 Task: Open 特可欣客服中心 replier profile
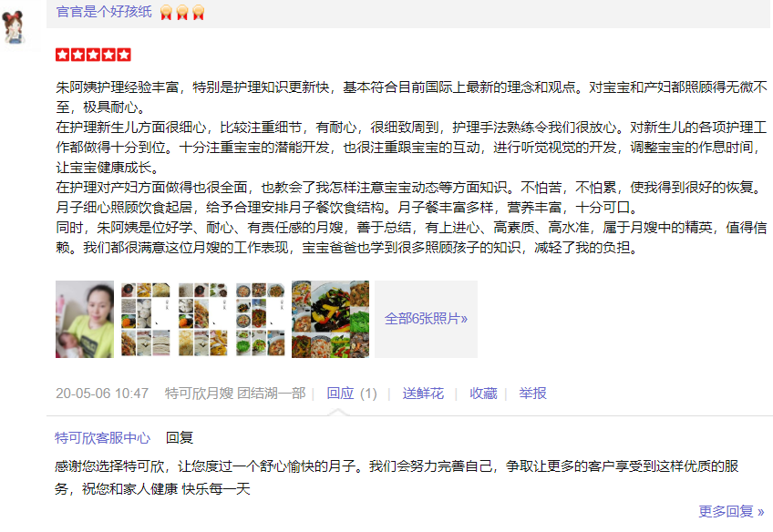(102, 437)
